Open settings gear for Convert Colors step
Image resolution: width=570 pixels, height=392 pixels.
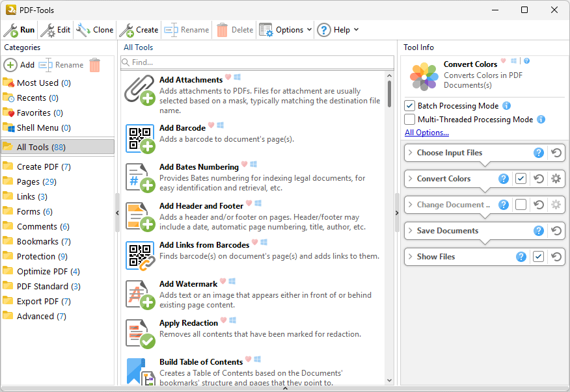[x=556, y=179]
